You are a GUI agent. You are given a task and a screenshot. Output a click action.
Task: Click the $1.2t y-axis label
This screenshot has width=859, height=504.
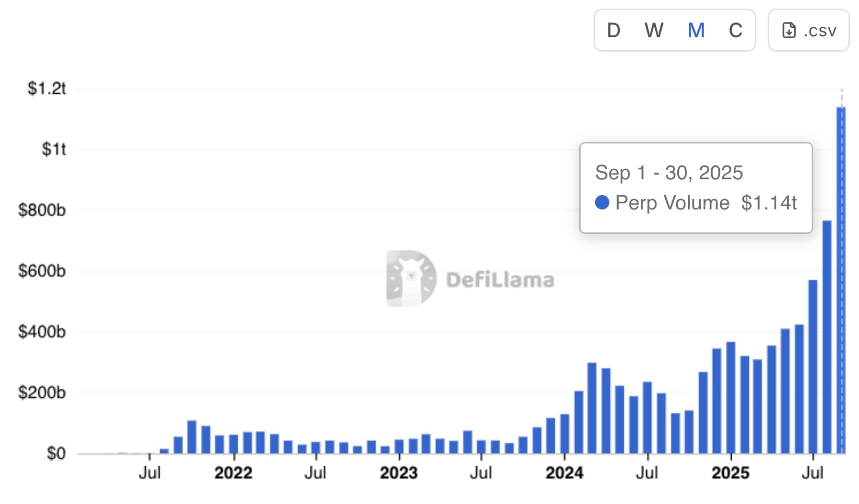click(47, 88)
